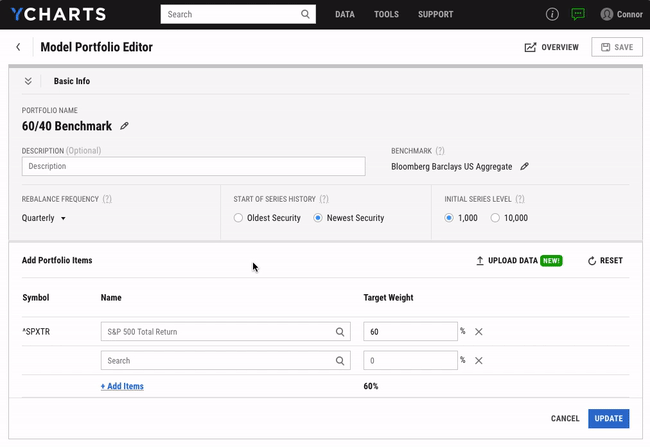Click the Symbol column header
Viewport: 650px width, 447px height.
[36, 298]
